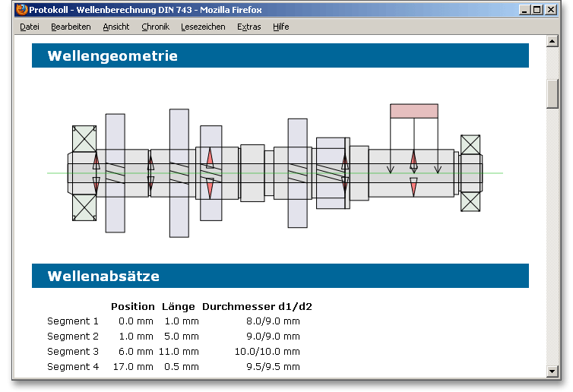Click the lower-left crossed bearing symbol
Image resolution: width=573 pixels, height=392 pixels.
point(84,208)
